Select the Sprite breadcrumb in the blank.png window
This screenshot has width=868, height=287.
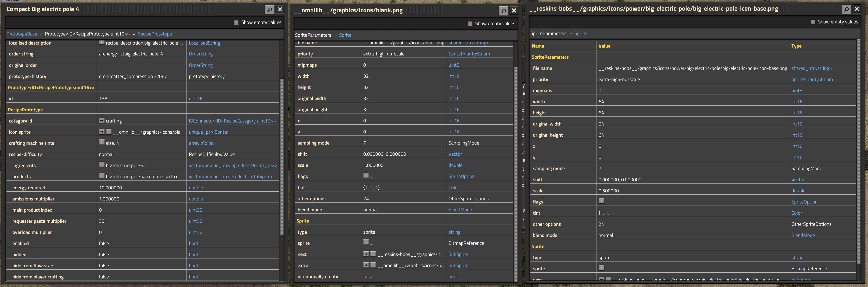345,35
